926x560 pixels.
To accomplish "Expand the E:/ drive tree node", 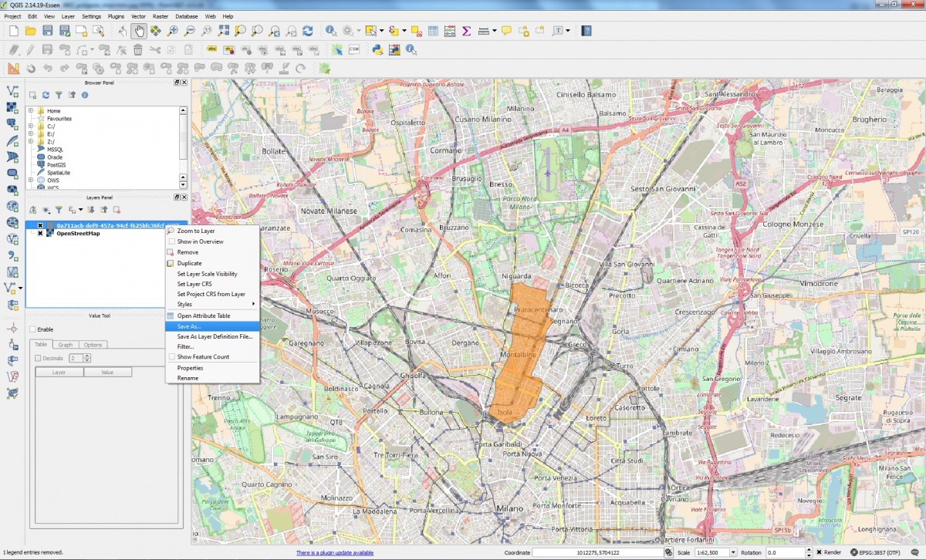I will 31,134.
